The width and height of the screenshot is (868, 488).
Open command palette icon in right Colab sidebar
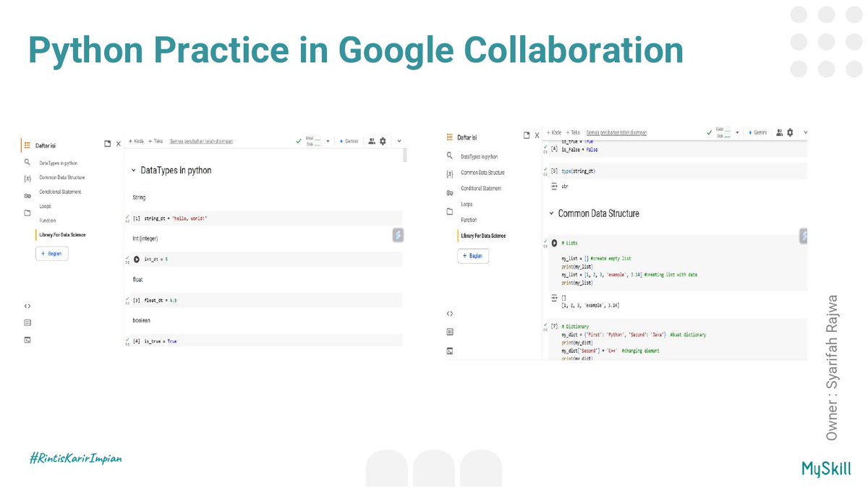point(450,332)
